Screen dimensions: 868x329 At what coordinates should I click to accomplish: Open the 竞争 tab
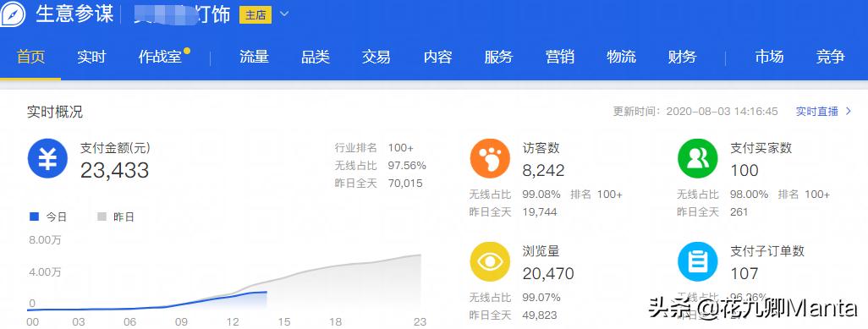pyautogui.click(x=831, y=57)
